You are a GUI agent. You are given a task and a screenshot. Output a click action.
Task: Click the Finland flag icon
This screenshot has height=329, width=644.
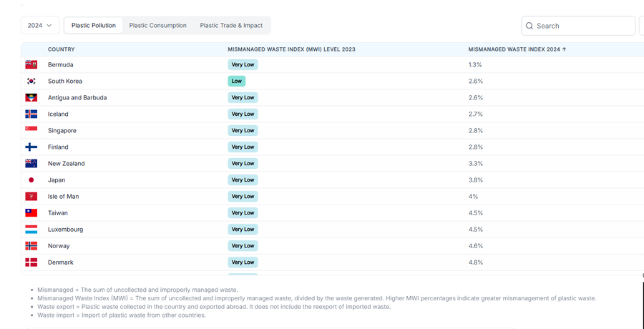click(x=31, y=147)
